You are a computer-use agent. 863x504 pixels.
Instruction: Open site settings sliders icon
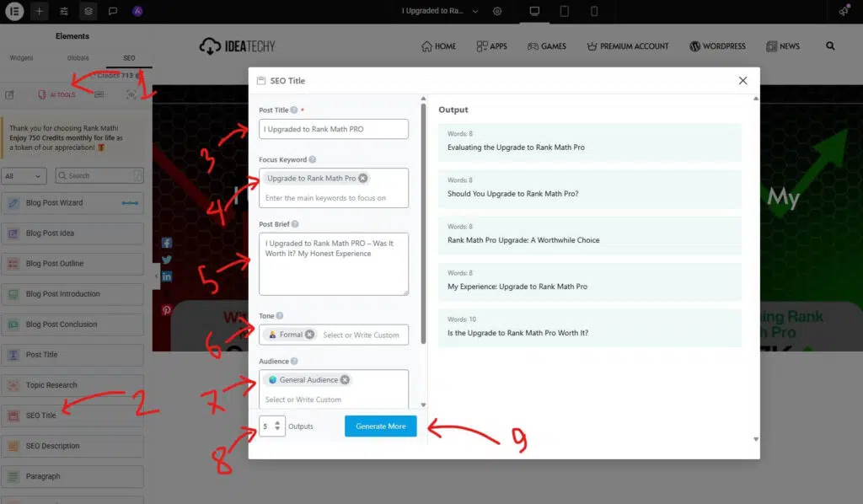(x=64, y=11)
